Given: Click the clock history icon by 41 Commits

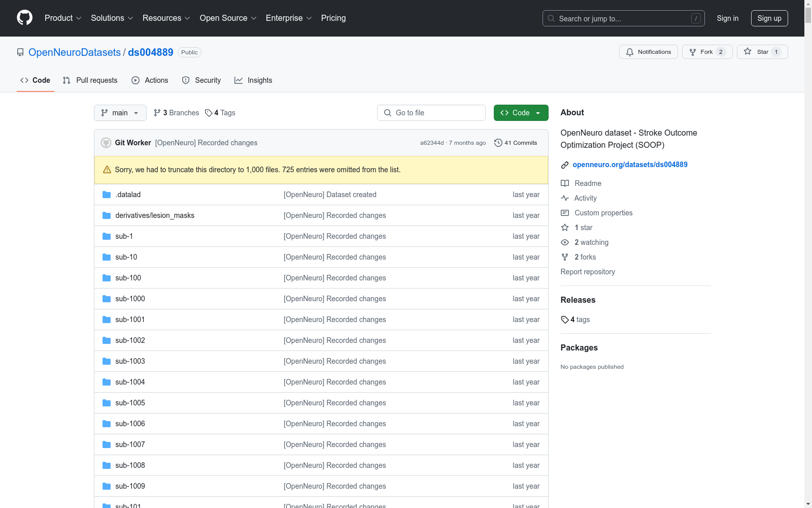Looking at the screenshot, I should 498,143.
